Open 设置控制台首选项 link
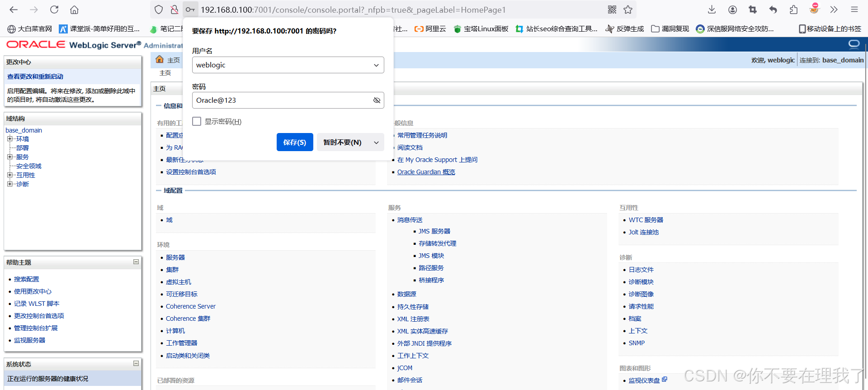The image size is (868, 390). tap(191, 172)
